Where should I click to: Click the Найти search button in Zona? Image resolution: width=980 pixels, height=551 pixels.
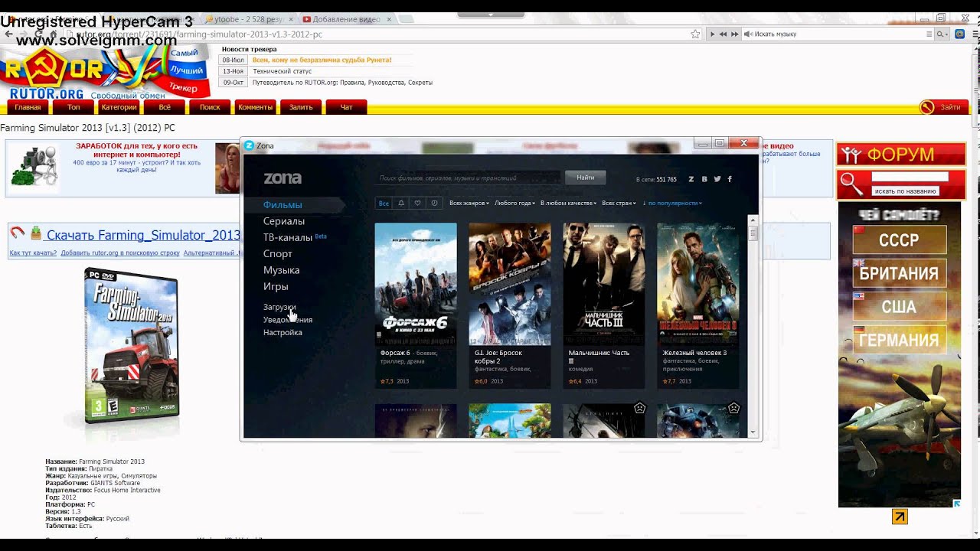click(586, 178)
